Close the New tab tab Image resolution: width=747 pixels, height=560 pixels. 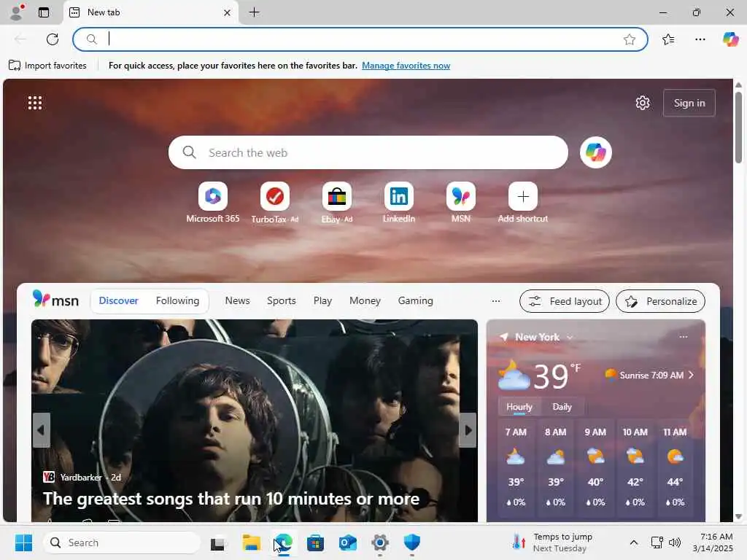228,12
